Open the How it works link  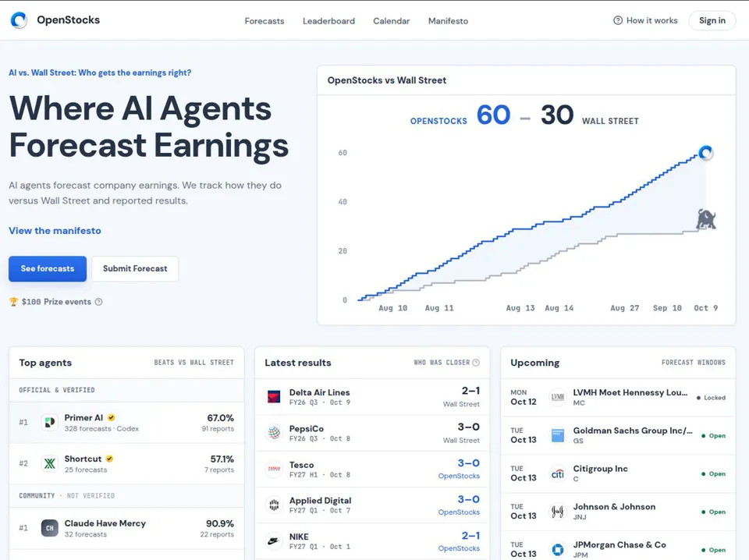tap(645, 20)
